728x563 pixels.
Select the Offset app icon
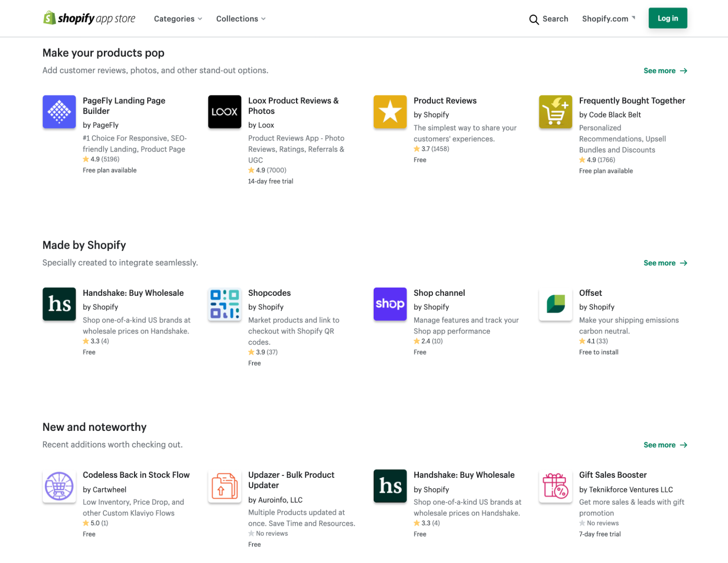click(555, 304)
